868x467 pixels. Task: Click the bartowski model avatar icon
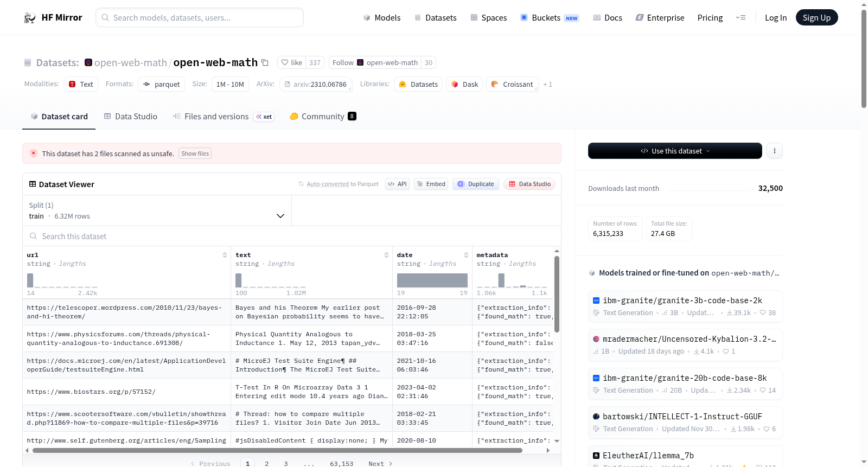pyautogui.click(x=596, y=417)
